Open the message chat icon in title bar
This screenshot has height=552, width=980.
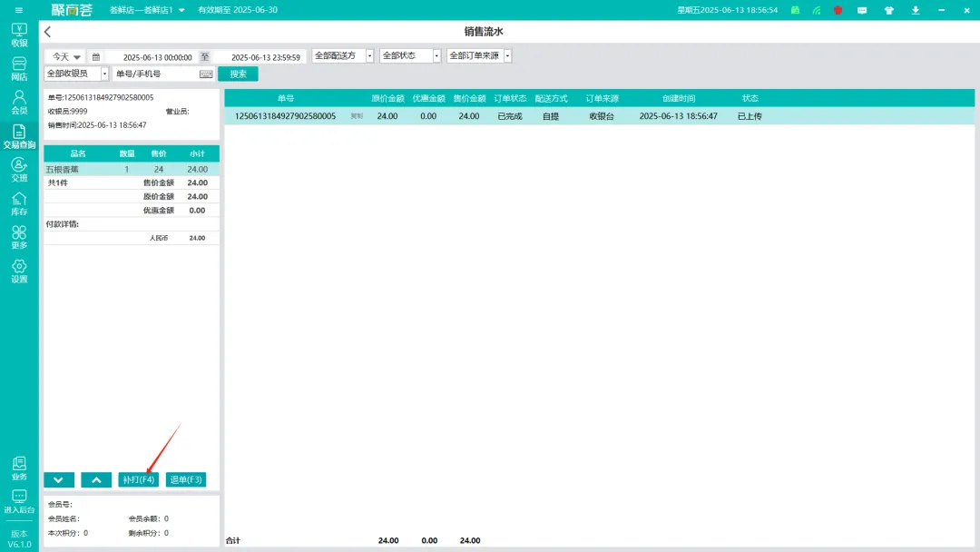862,10
